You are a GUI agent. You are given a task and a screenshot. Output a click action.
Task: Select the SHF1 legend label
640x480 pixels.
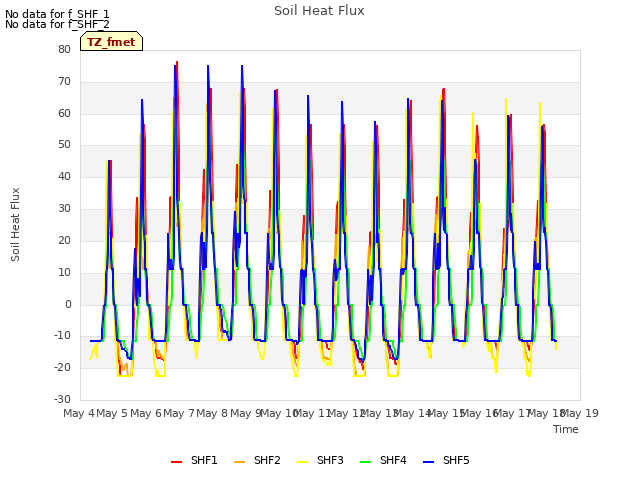tap(204, 460)
